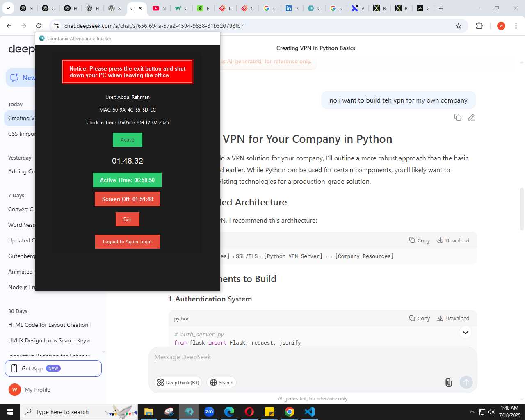Open File Explorer from the taskbar
525x420 pixels.
point(148,412)
